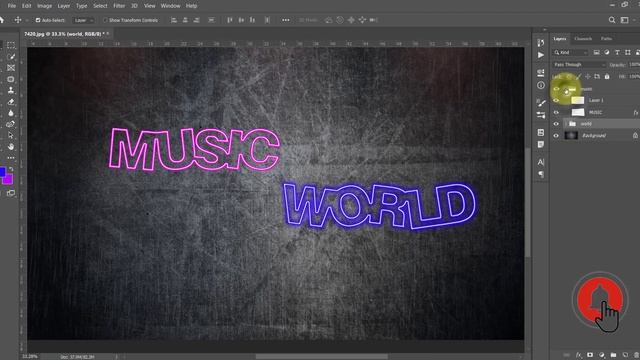This screenshot has height=360, width=640.
Task: Open the Help menu
Action: tap(191, 6)
